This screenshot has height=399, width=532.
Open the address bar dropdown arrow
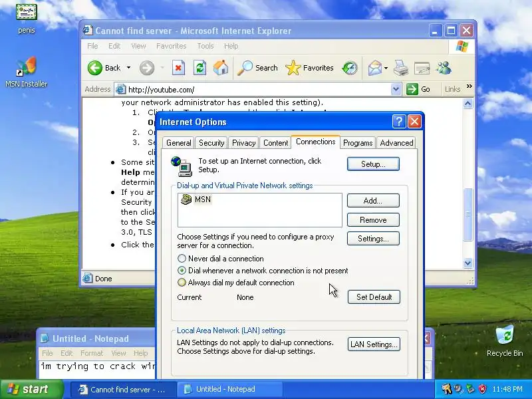click(x=396, y=89)
